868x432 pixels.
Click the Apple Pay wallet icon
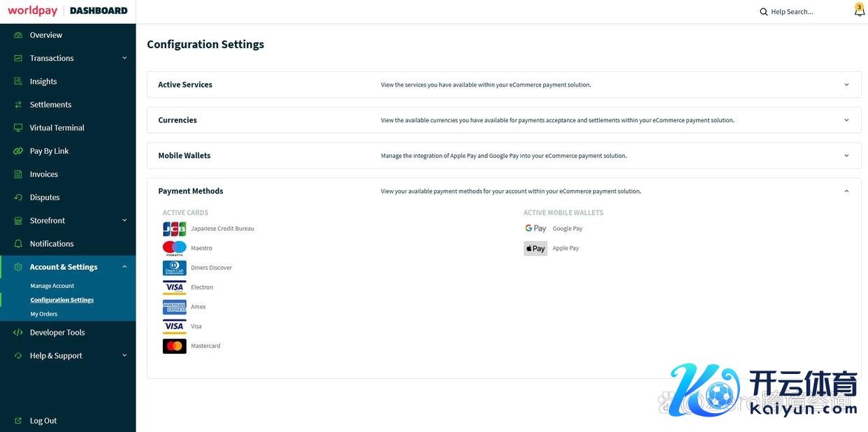coord(535,248)
